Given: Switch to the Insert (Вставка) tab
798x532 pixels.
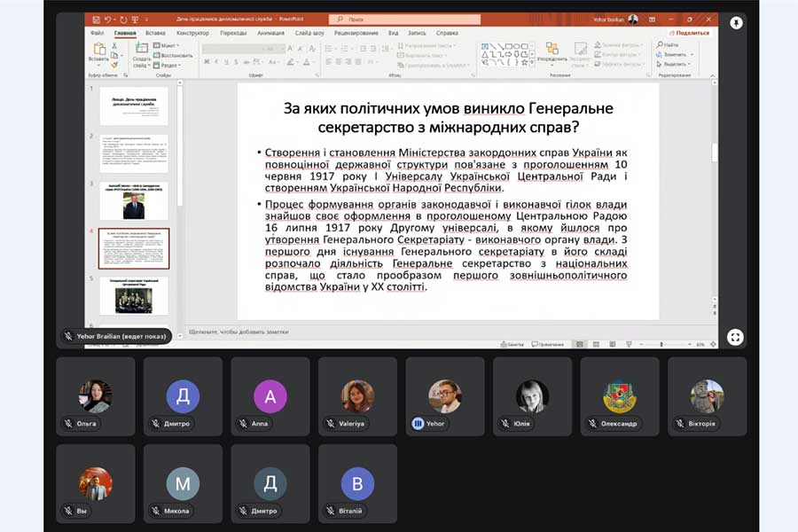Looking at the screenshot, I should click(155, 33).
